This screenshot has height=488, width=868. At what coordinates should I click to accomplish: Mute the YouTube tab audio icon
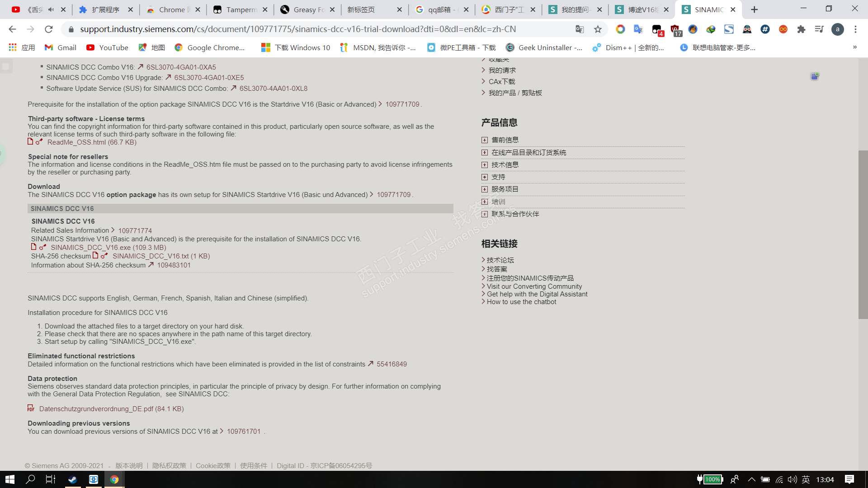pyautogui.click(x=51, y=9)
